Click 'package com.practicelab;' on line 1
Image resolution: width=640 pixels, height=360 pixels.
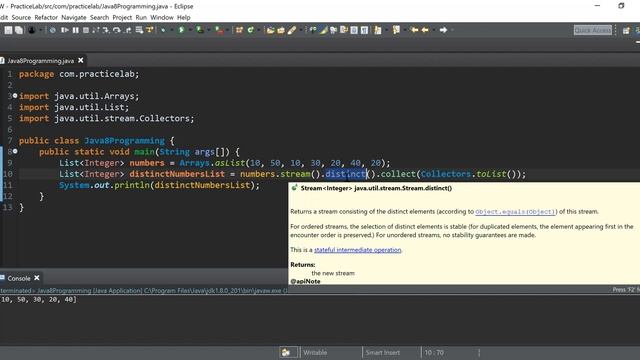coord(79,74)
